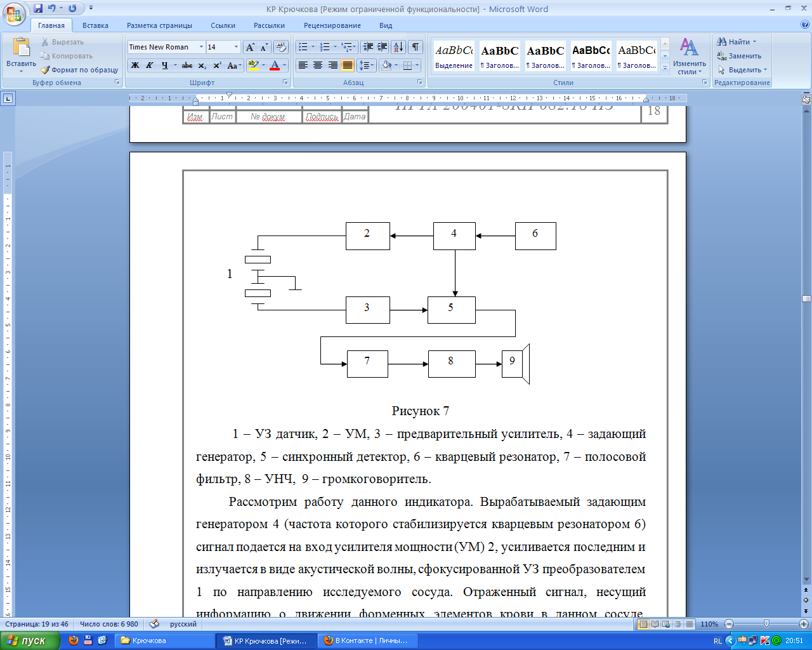
Task: Open the Ссылки tab
Action: [223, 25]
